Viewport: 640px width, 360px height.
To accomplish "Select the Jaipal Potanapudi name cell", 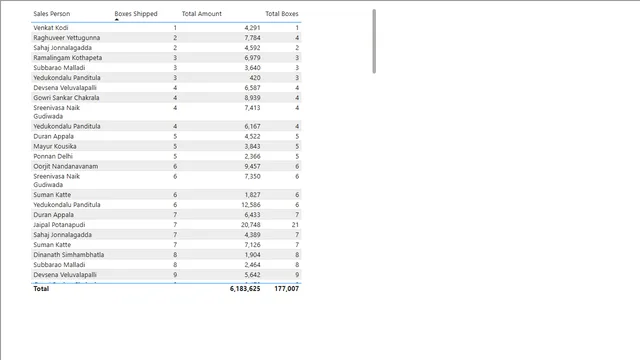I will pos(59,224).
